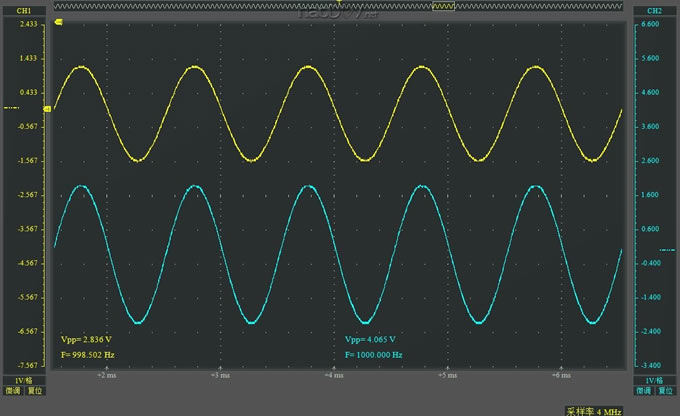Click the highlighted yellow window in overview bar

442,6
